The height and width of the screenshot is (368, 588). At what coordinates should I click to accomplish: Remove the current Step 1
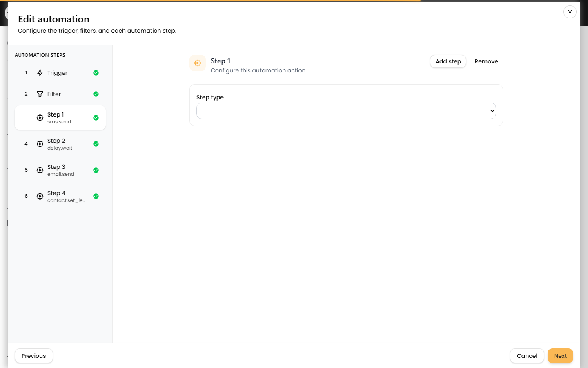point(486,61)
